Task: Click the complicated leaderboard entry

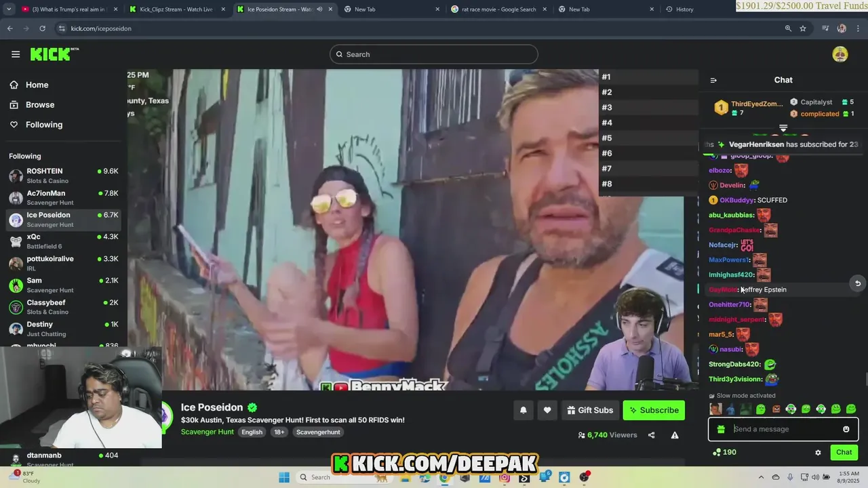Action: tap(822, 114)
